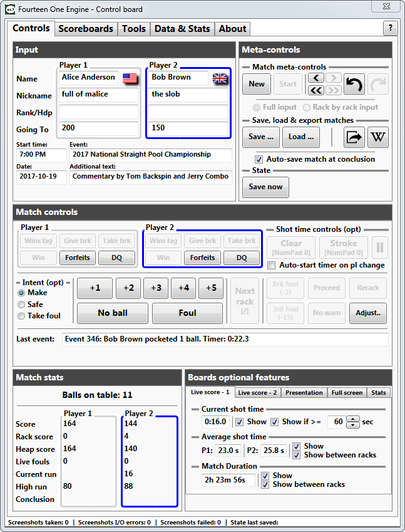This screenshot has height=532, width=405.
Task: Click Bob Brown's UK flag icon
Action: [220, 78]
